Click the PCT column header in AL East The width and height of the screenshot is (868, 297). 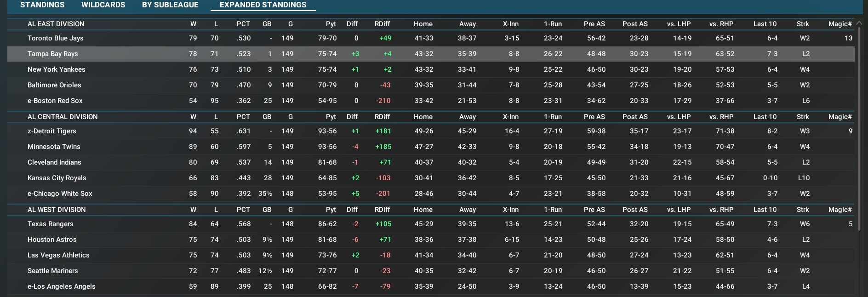tap(243, 24)
